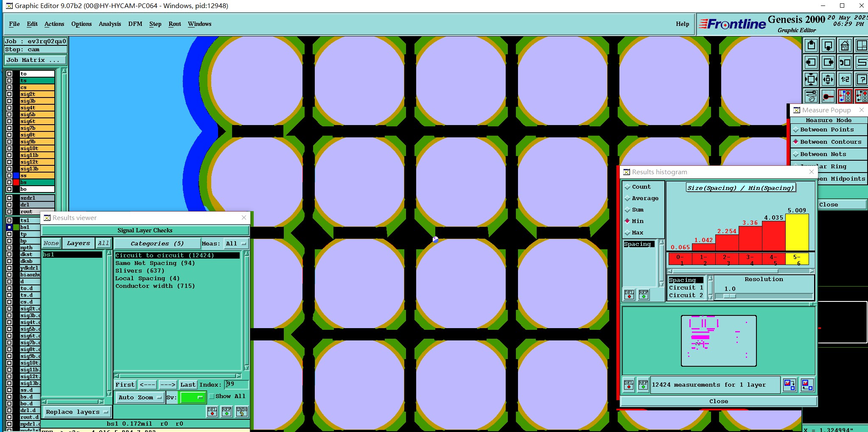Click the snap to grid pad icon
The width and height of the screenshot is (868, 432).
(828, 96)
